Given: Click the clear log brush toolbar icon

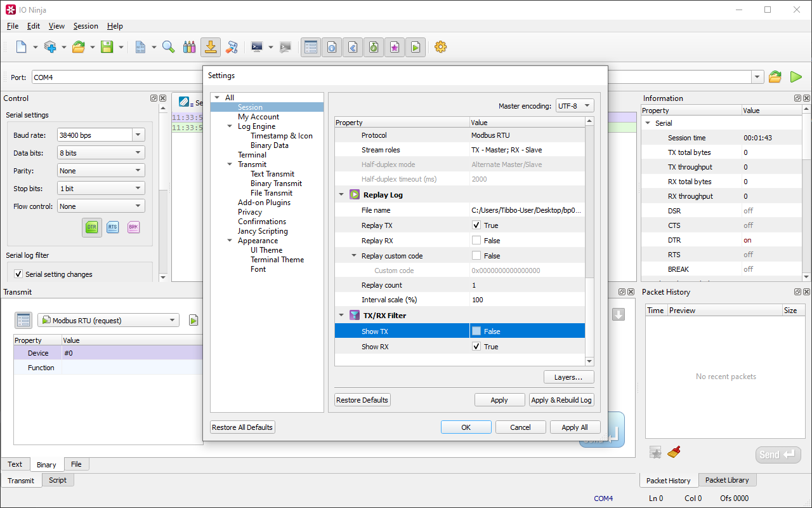Looking at the screenshot, I should pyautogui.click(x=232, y=47).
